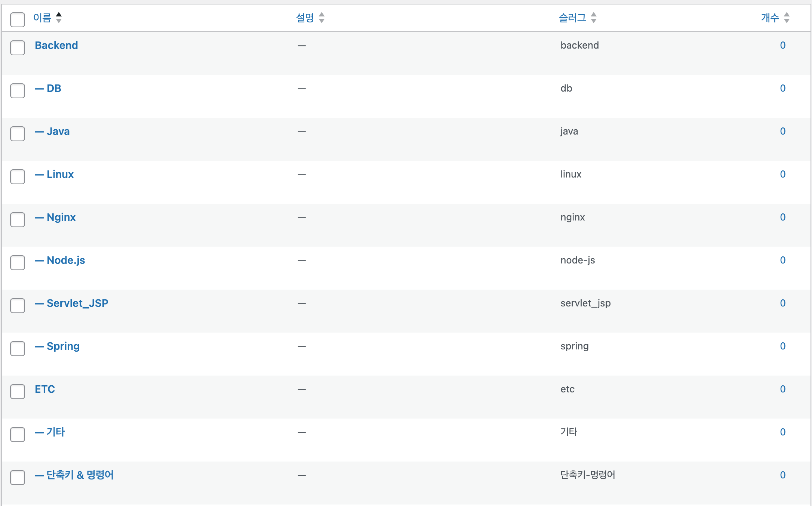Click the sort arrows next to 설명

[x=322, y=18]
